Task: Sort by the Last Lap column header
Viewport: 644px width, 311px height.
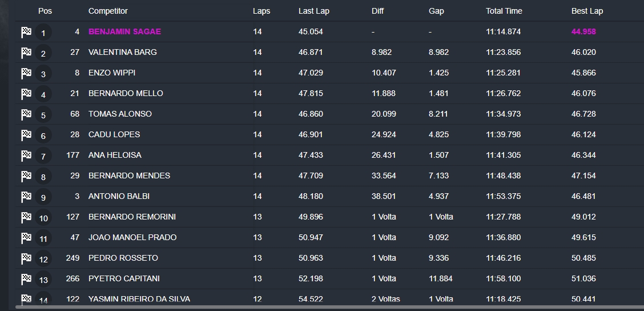Action: tap(314, 11)
